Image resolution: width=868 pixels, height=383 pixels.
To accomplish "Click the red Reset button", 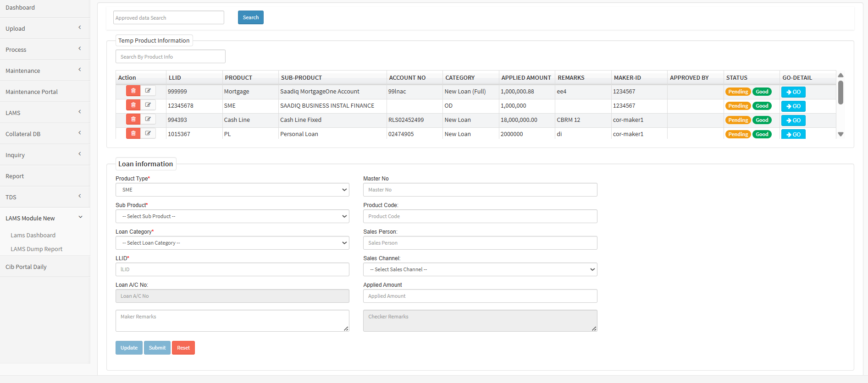I will pyautogui.click(x=183, y=348).
